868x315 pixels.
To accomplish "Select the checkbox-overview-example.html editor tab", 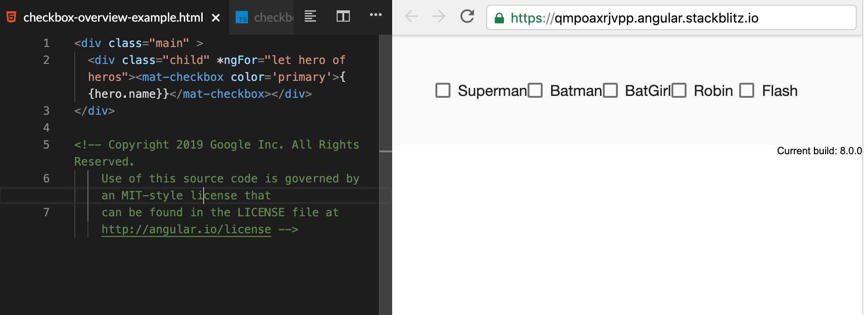I will (x=114, y=17).
